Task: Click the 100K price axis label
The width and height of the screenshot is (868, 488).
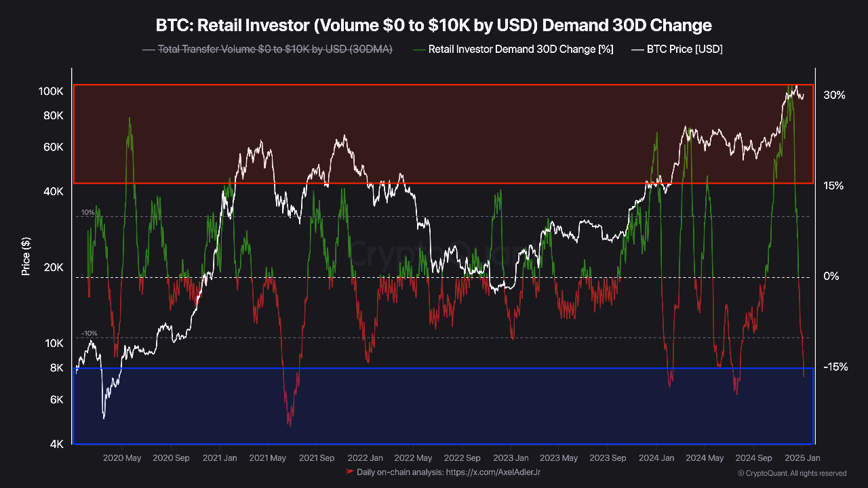Action: [51, 91]
